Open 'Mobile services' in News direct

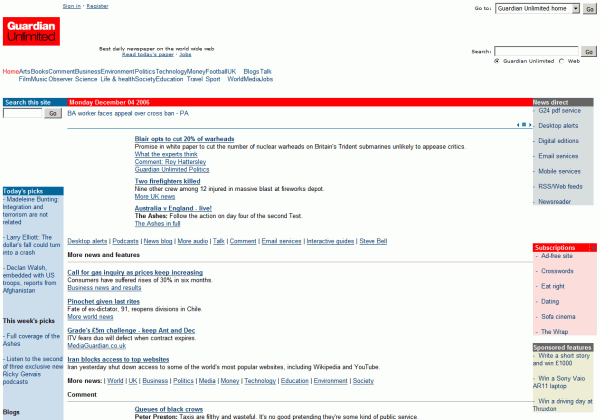(x=559, y=171)
